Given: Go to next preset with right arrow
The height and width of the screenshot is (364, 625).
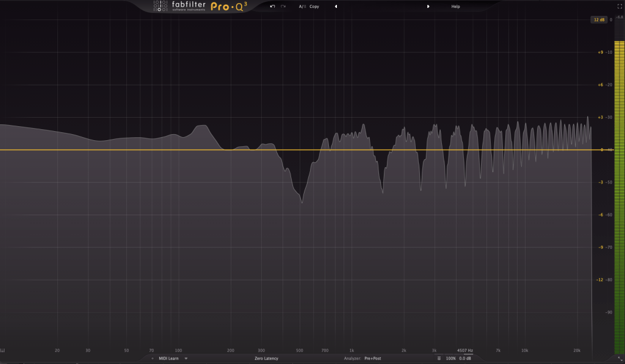Looking at the screenshot, I should (x=428, y=6).
